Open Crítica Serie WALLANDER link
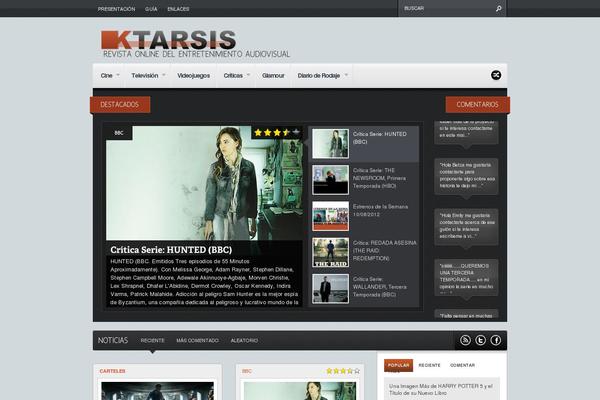This screenshot has width=600, height=400. coord(380,287)
